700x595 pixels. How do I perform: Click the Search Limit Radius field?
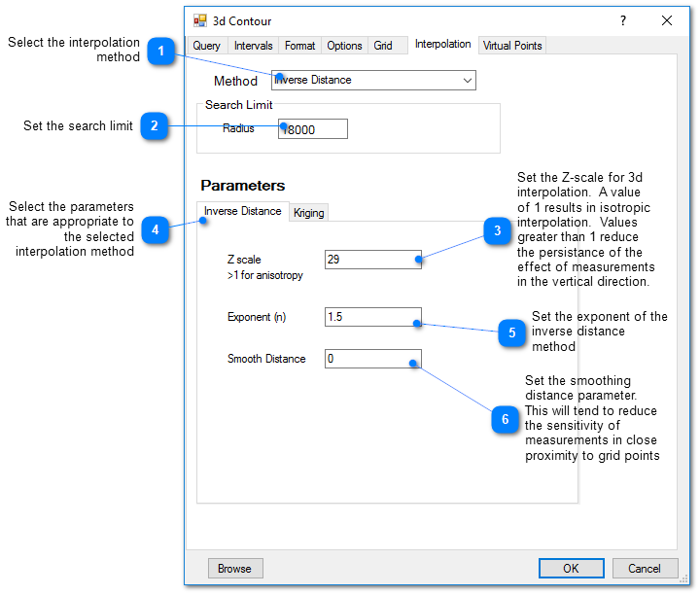click(x=313, y=129)
